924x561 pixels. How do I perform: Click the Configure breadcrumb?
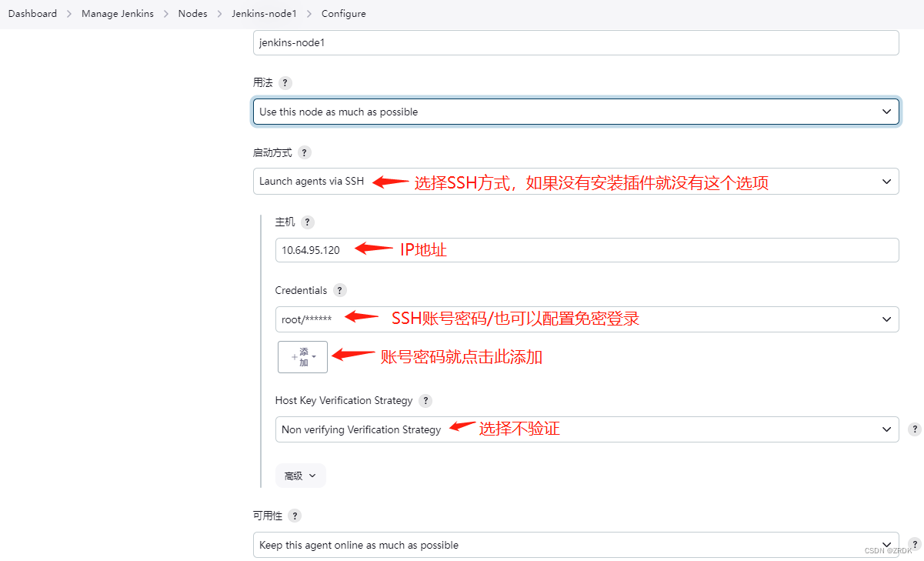pos(343,14)
